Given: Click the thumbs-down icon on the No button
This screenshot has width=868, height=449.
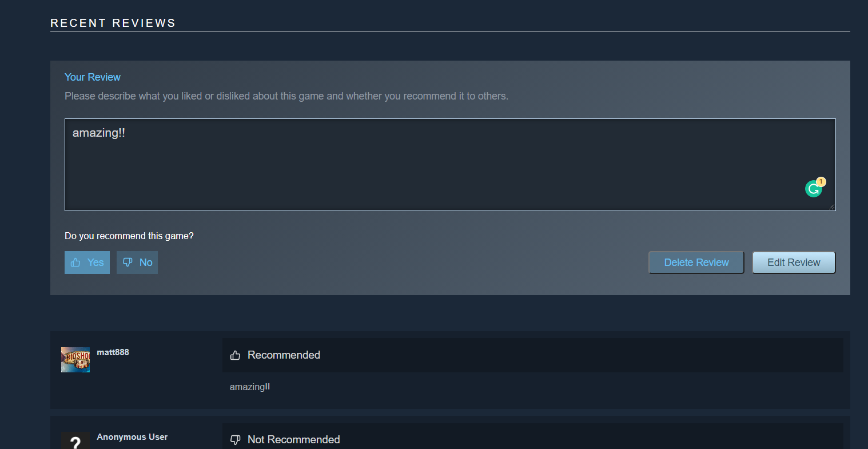Looking at the screenshot, I should coord(128,263).
